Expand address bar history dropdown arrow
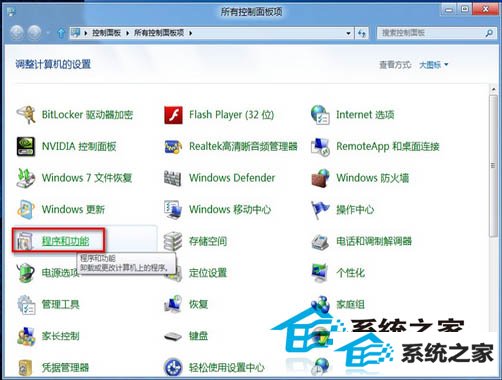This screenshot has width=502, height=380. click(348, 33)
